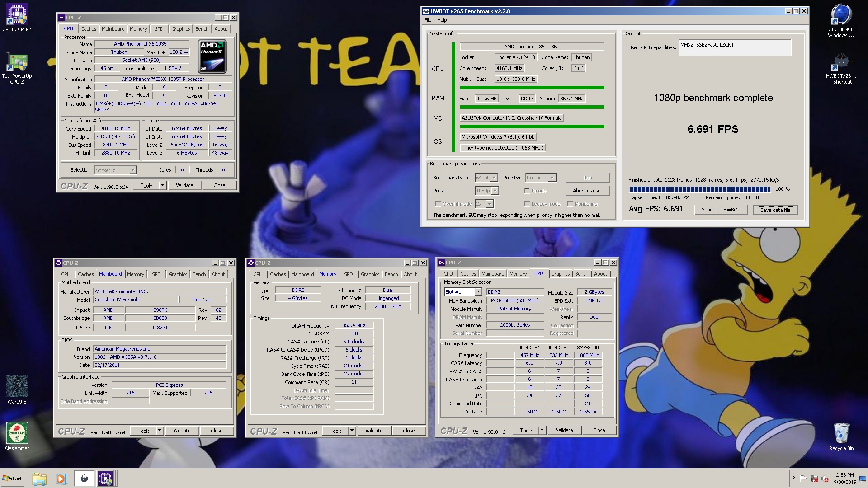Click green status bar under RAM info
Screen dimensions: 868x488
coord(532,107)
